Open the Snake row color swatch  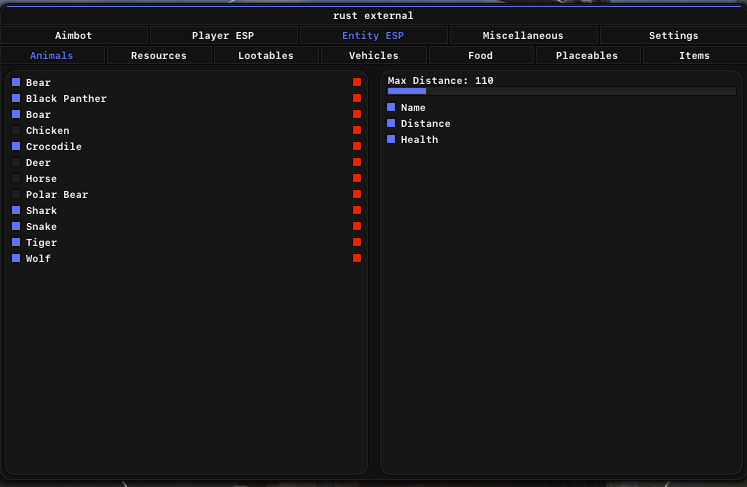tap(357, 226)
